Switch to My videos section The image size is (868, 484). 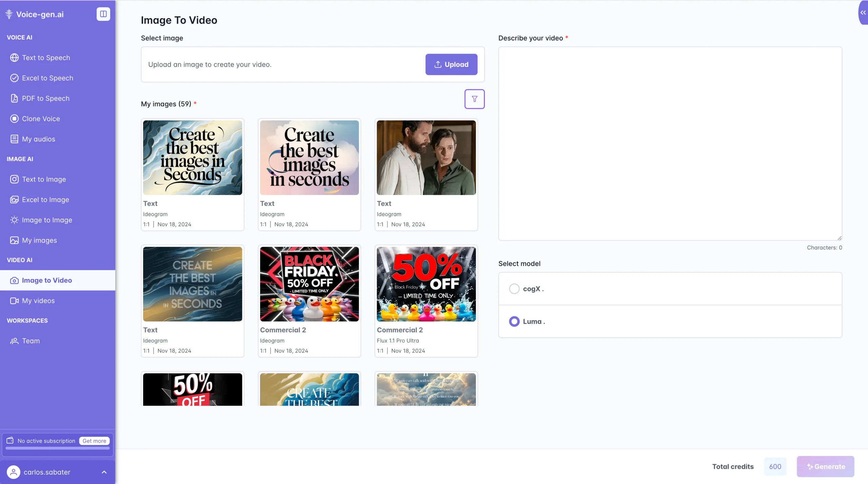[38, 301]
